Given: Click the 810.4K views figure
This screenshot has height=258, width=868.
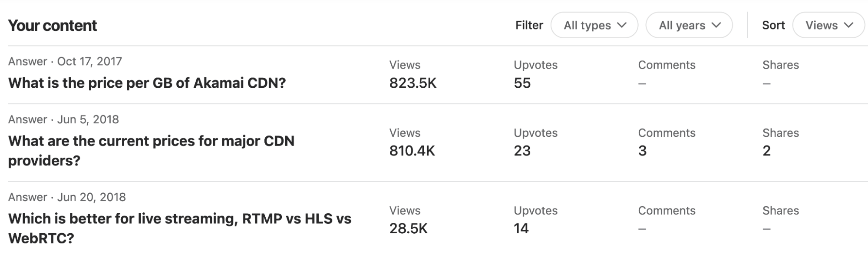Looking at the screenshot, I should point(411,151).
